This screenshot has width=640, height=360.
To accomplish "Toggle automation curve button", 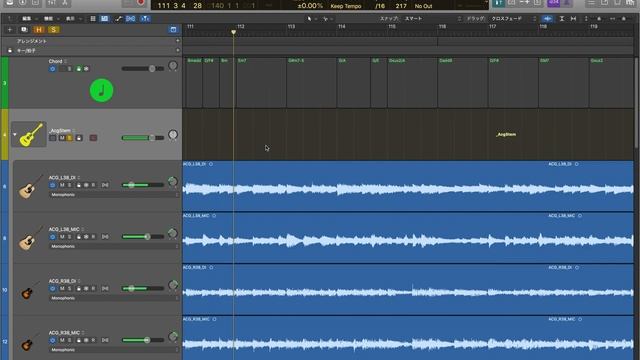I will coord(118,19).
